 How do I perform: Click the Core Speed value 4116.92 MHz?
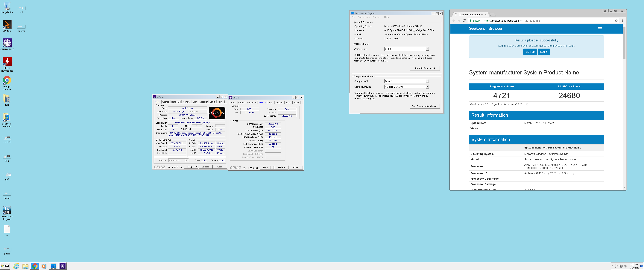[177, 143]
